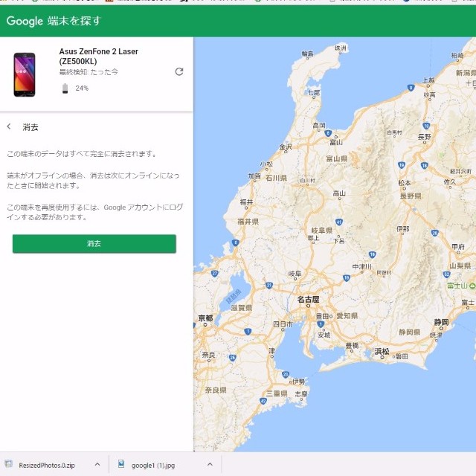Click route 20 shield near 伊那
This screenshot has height=476, width=476.
[434, 233]
